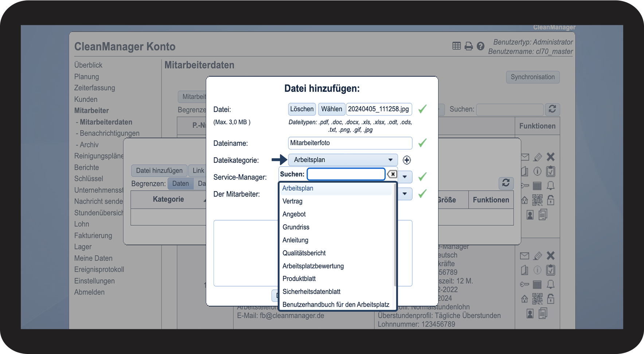This screenshot has height=354, width=644.
Task: Select Vertrag from category list
Action: tap(293, 201)
